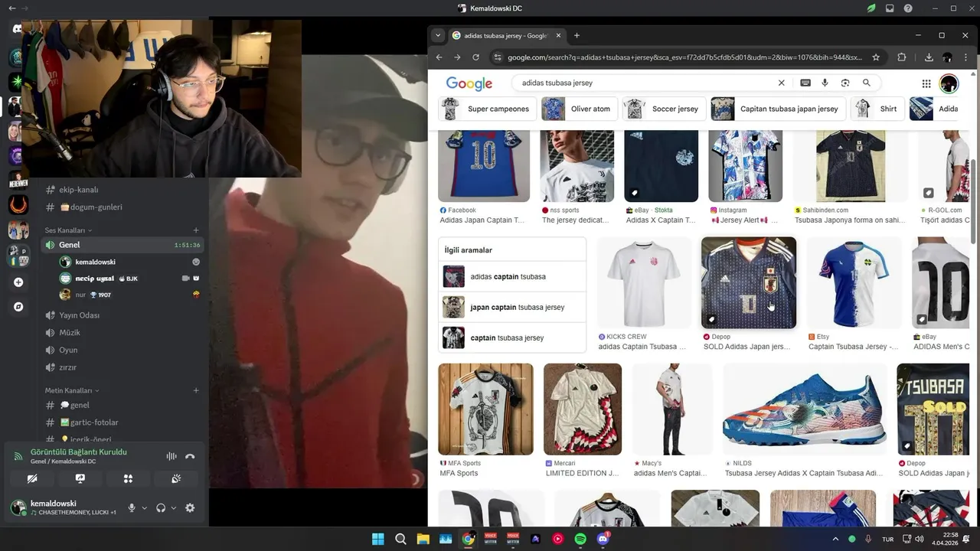The image size is (980, 551).
Task: Search by image with Google Lens
Action: (845, 83)
